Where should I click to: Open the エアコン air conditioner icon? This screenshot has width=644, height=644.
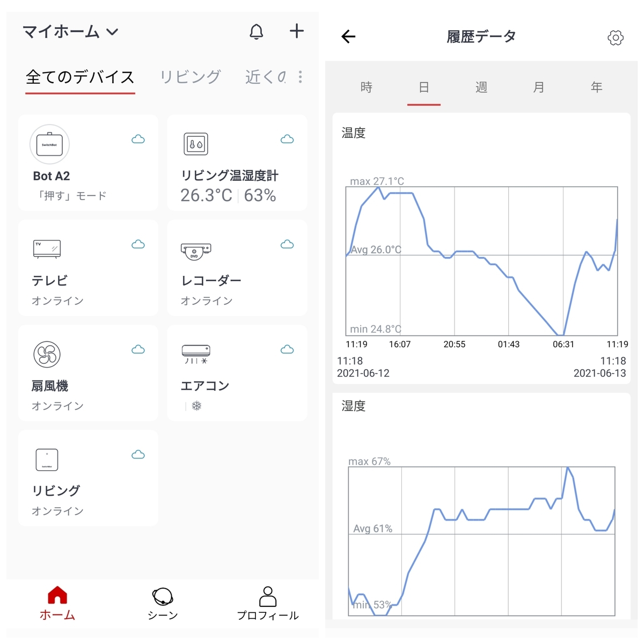tap(196, 354)
